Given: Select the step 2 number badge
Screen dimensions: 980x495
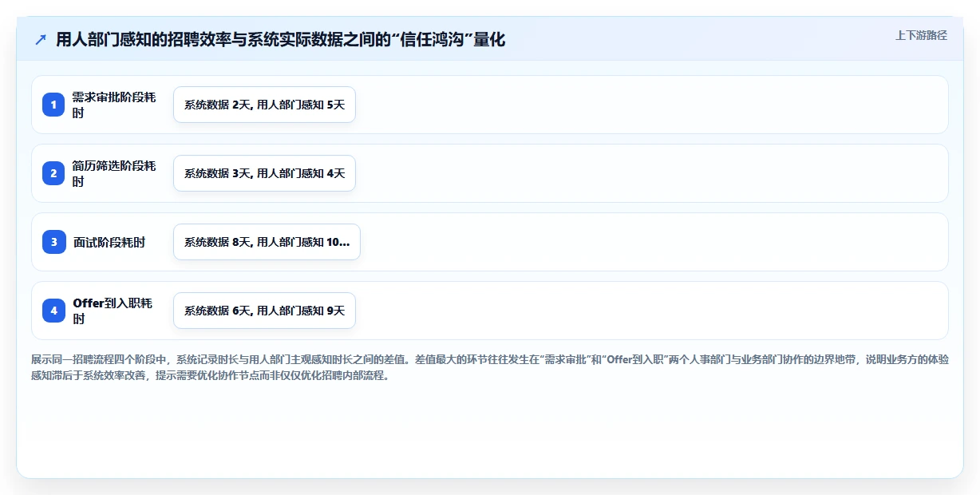Looking at the screenshot, I should click(53, 173).
